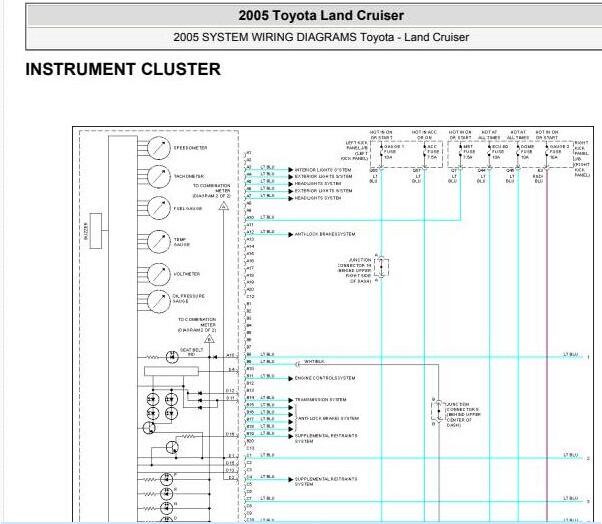Click the TRANSMISSION SYSTEM reference
Screen dimensions: 602x524
pos(320,400)
